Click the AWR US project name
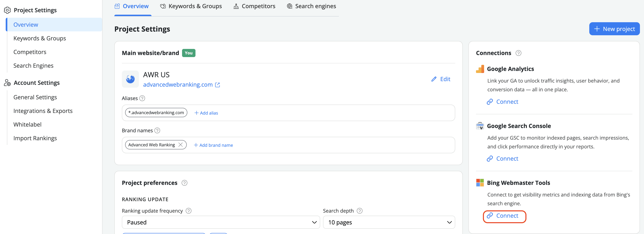The image size is (644, 234). [156, 75]
